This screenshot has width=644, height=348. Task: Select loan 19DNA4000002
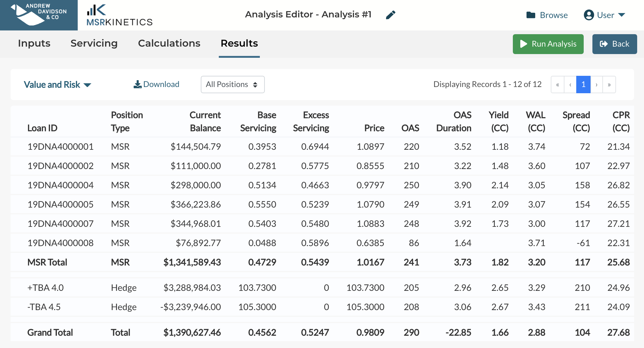coord(61,166)
